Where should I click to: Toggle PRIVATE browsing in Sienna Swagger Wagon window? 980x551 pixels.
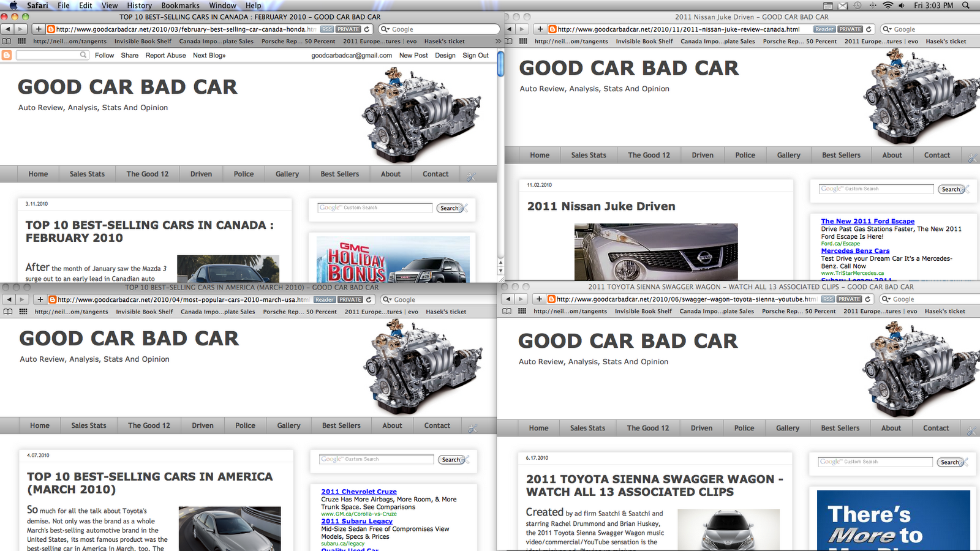[849, 299]
